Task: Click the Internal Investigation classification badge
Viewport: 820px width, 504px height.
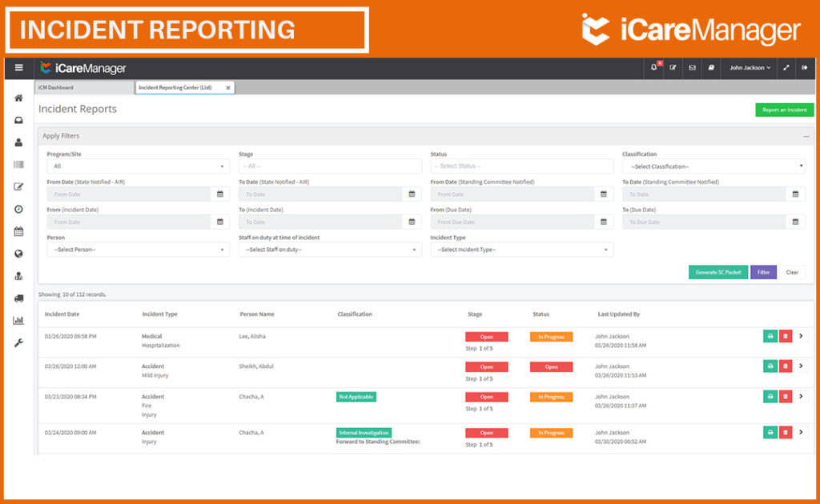Action: pyautogui.click(x=364, y=433)
